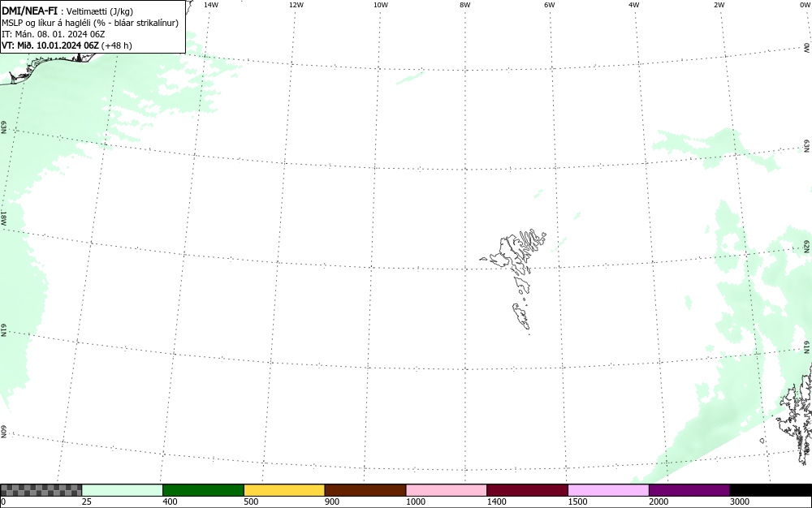The width and height of the screenshot is (812, 508).
Task: Click the legend value "1000"
Action: click(416, 502)
